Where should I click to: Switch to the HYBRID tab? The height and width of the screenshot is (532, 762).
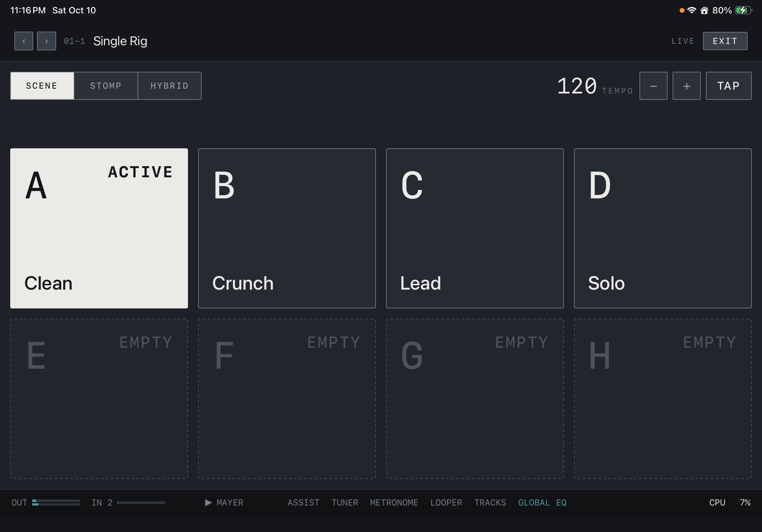(x=169, y=86)
